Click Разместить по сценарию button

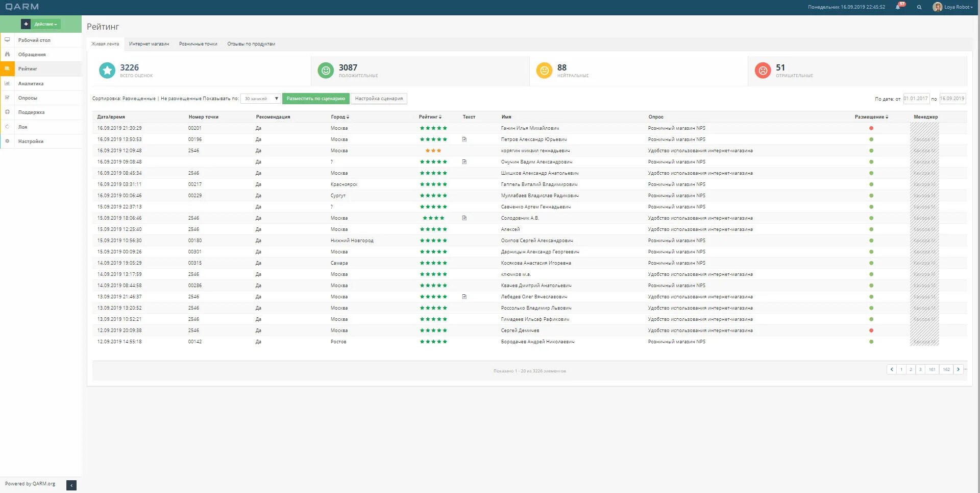pos(316,99)
